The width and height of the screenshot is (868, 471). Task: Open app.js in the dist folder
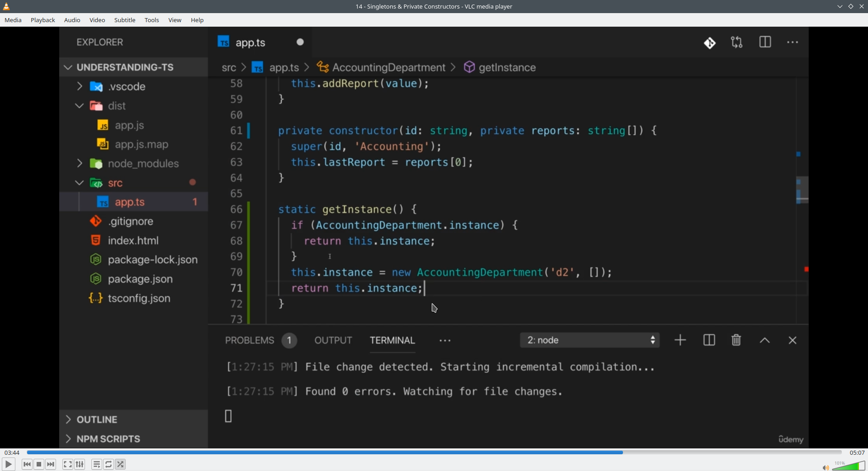point(134,125)
